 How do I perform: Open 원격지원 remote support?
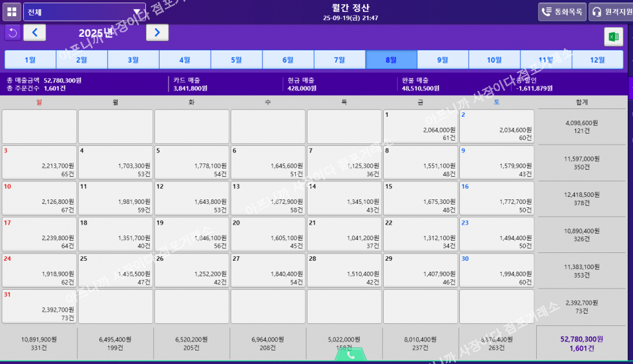(x=608, y=12)
